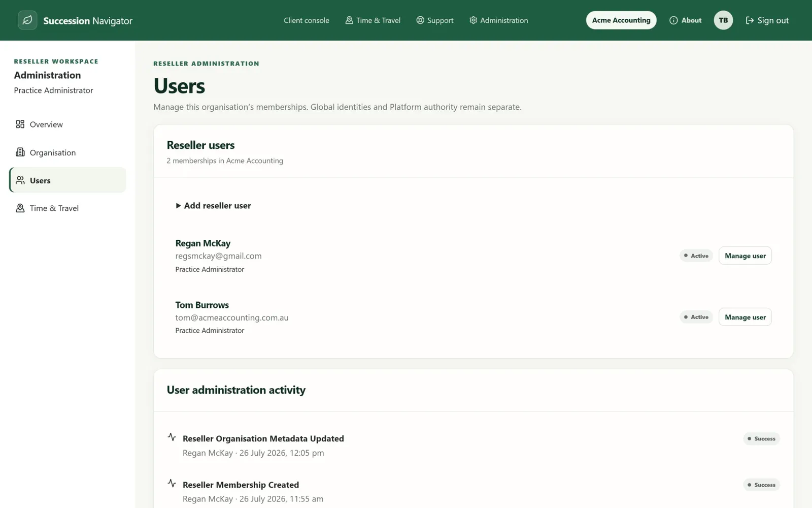Click the Succession Navigator title
Viewport: 812px width, 508px height.
[88, 21]
